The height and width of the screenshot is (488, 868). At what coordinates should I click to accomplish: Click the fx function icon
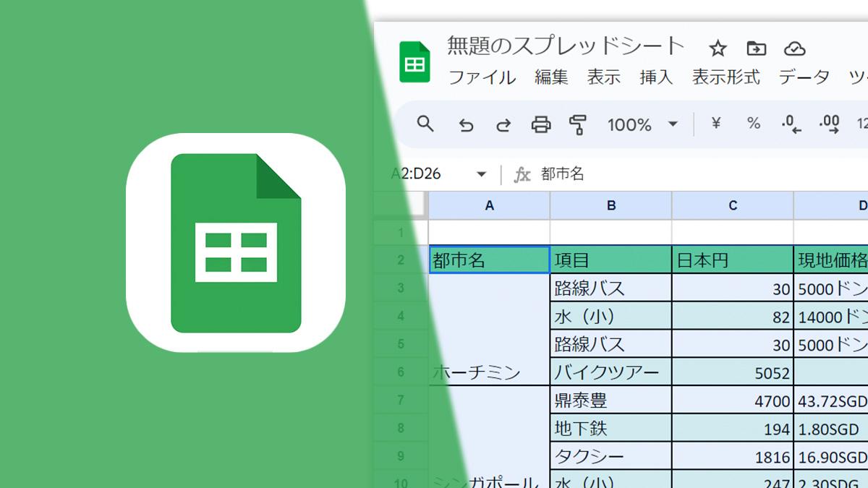(522, 174)
